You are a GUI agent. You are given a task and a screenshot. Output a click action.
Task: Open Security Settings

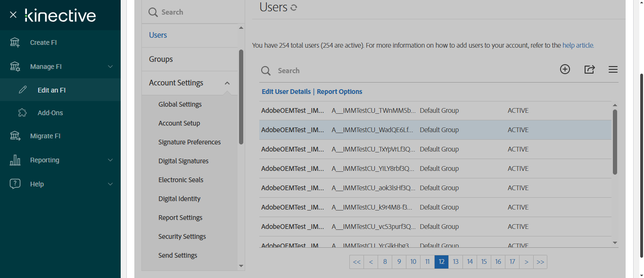pyautogui.click(x=182, y=236)
